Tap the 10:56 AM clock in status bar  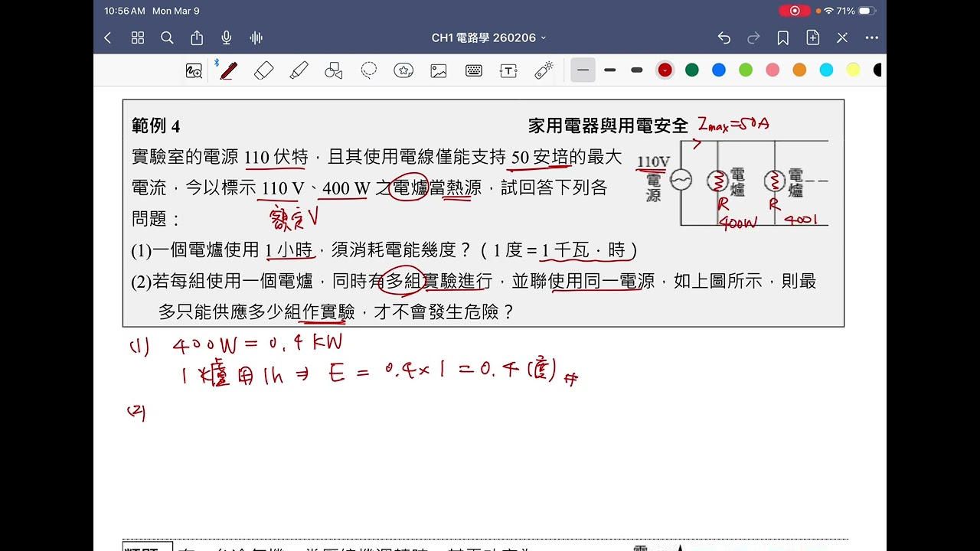coord(125,11)
